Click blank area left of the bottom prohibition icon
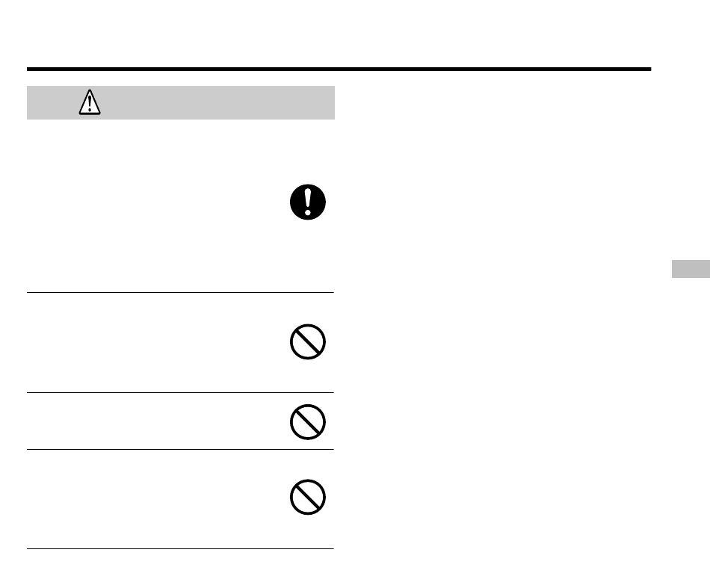This screenshot has width=710, height=588. click(154, 499)
